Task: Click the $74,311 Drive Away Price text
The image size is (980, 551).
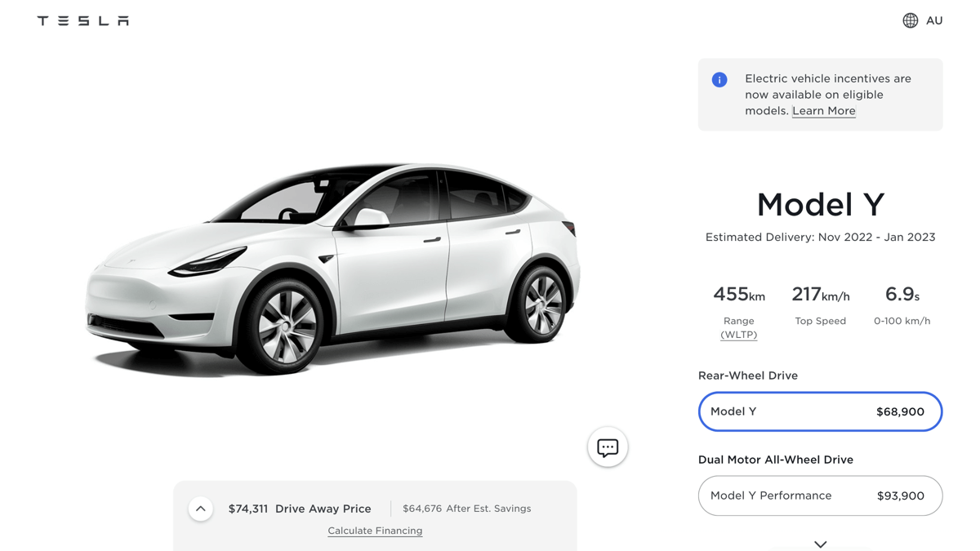Action: tap(300, 509)
